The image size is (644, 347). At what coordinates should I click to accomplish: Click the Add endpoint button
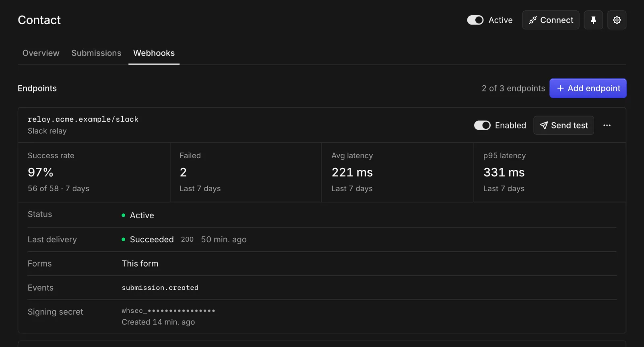(588, 89)
